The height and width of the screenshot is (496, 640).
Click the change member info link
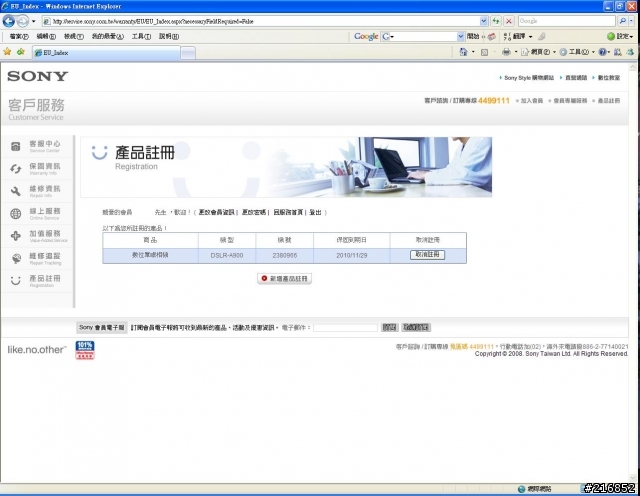click(216, 212)
